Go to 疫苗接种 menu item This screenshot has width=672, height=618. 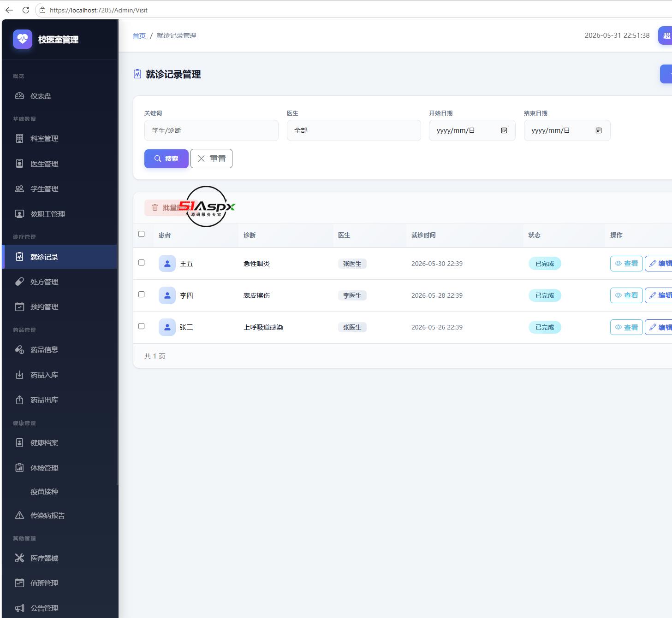pos(59,492)
